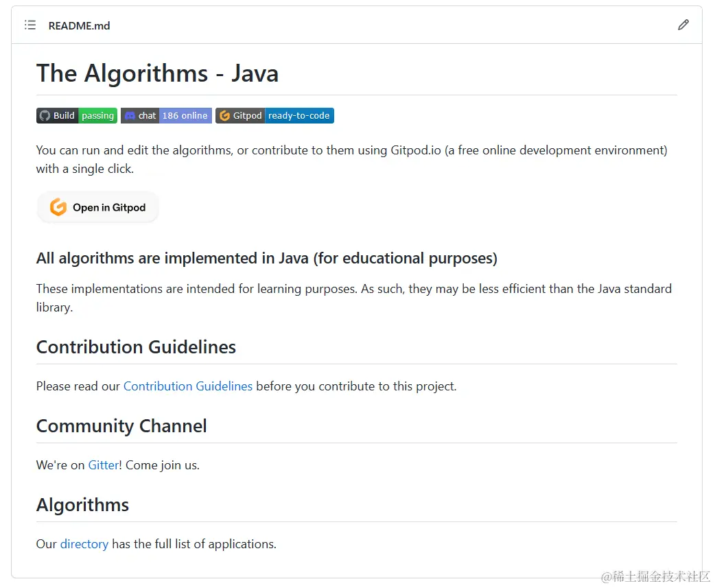Click the pencil icon to edit README
This screenshot has height=588, width=715.
[683, 25]
